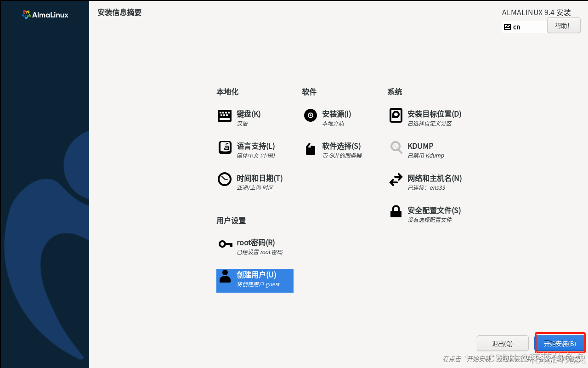Screen dimensions: 588x368
Task: Click the 已连接：ens33 status text
Action: (426, 188)
